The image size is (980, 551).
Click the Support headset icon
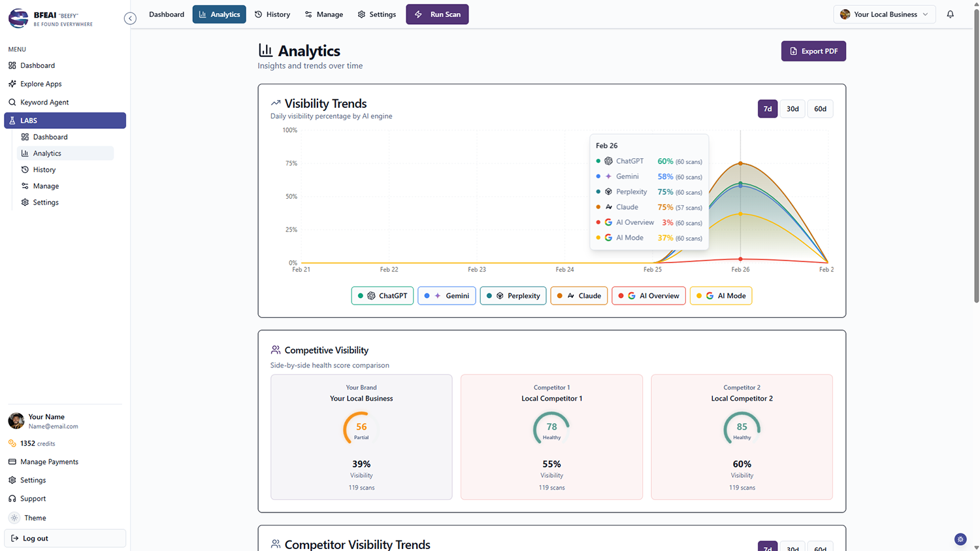[12, 498]
